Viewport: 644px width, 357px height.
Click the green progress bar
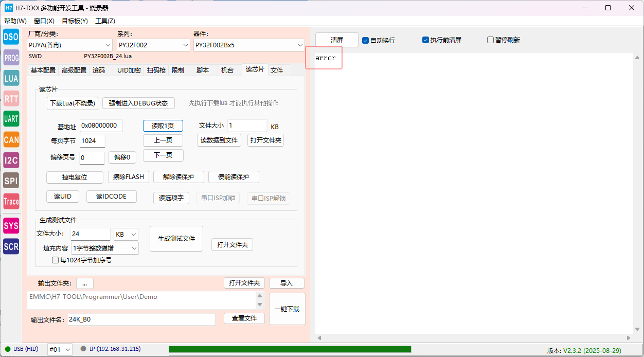click(290, 349)
